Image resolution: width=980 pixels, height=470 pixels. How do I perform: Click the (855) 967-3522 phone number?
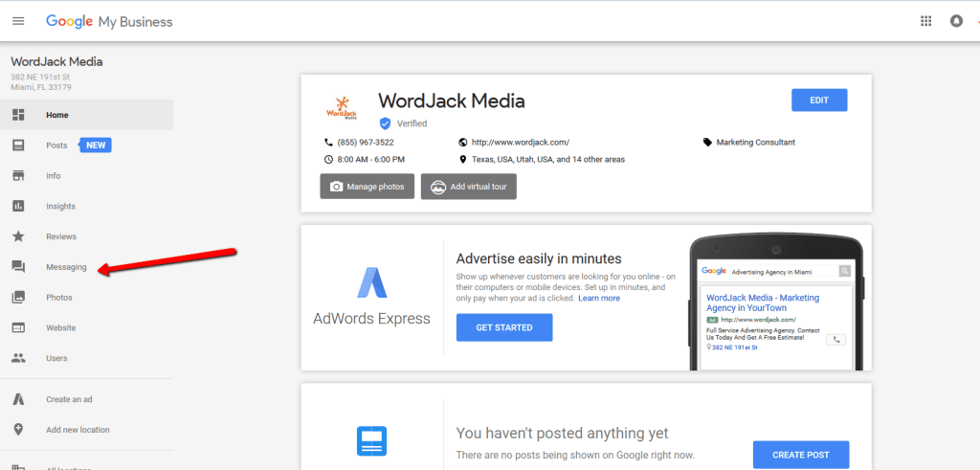point(366,143)
